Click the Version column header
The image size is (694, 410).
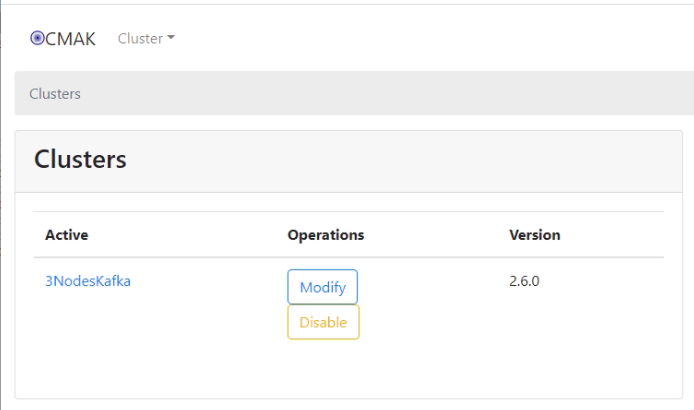point(535,235)
